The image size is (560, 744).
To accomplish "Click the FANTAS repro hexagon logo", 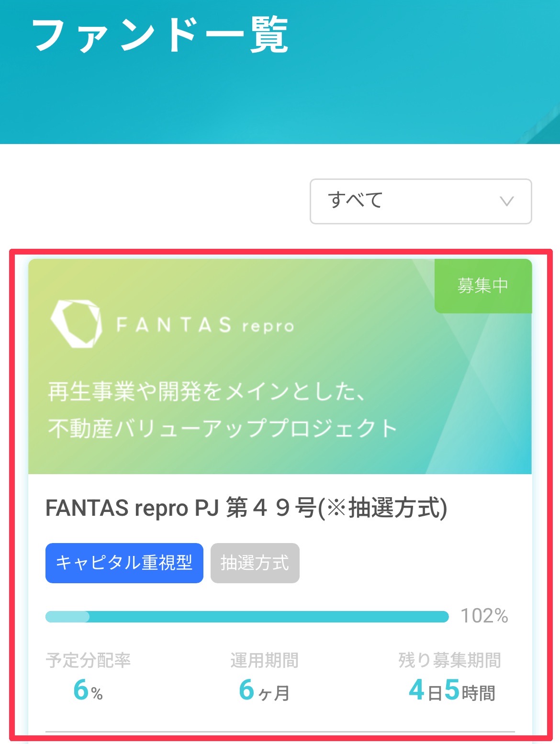I will point(77,323).
